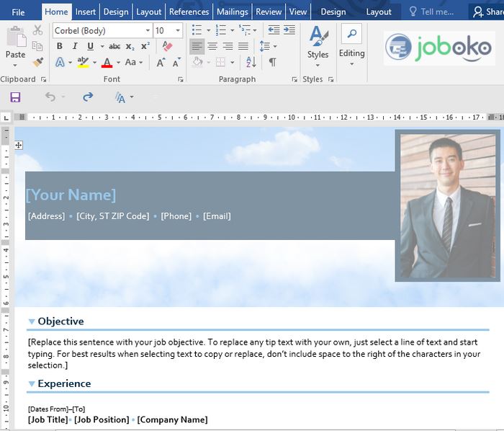Viewport: 504px width, 431px height.
Task: Open the Font dialog launcher
Action: pos(181,79)
